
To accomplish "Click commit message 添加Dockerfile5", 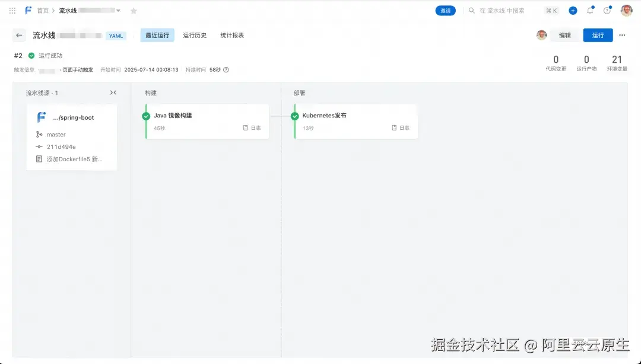I will (74, 159).
